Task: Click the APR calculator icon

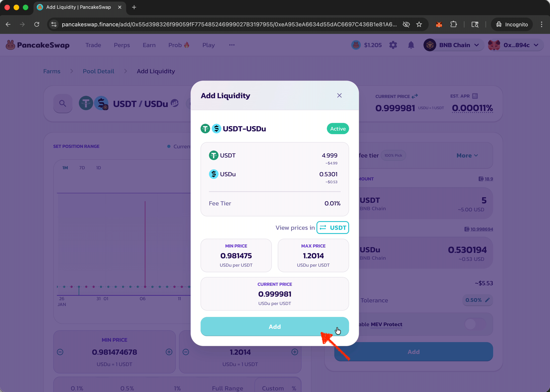Action: click(475, 96)
